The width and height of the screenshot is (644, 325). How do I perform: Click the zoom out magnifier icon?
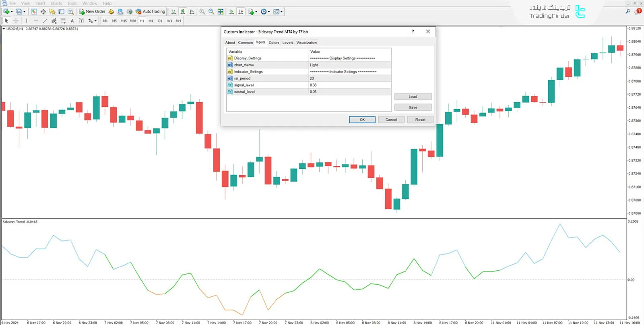click(x=211, y=12)
